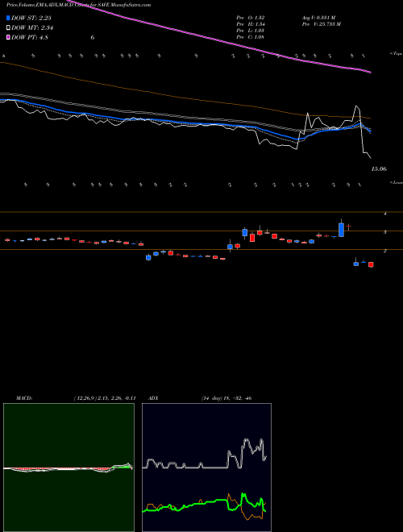Click the axis label '4' on candlestick chart
Image resolution: width=403 pixels, height=532 pixels.
tap(385, 214)
